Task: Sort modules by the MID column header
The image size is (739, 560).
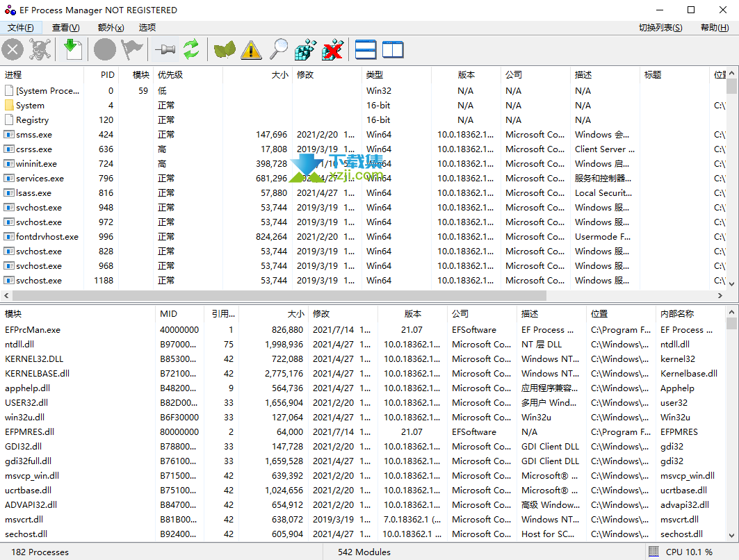Action: [179, 313]
